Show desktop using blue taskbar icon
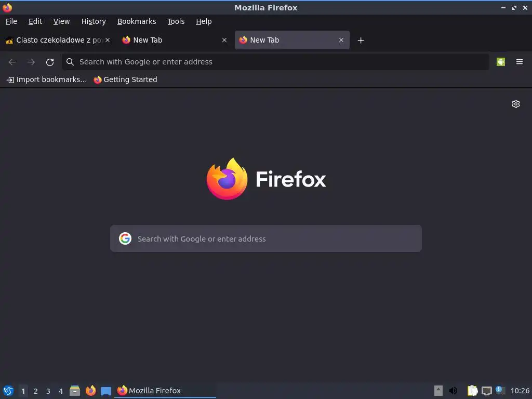The height and width of the screenshot is (399, 532). (106, 391)
